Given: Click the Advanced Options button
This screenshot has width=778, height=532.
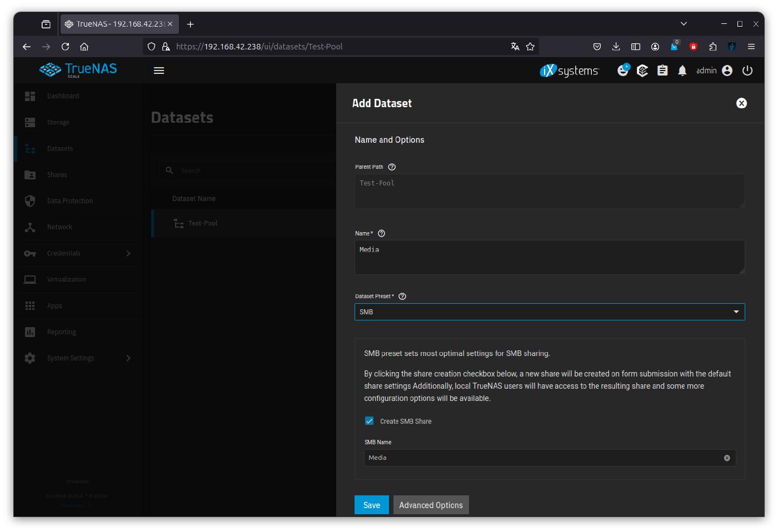Looking at the screenshot, I should pos(431,505).
